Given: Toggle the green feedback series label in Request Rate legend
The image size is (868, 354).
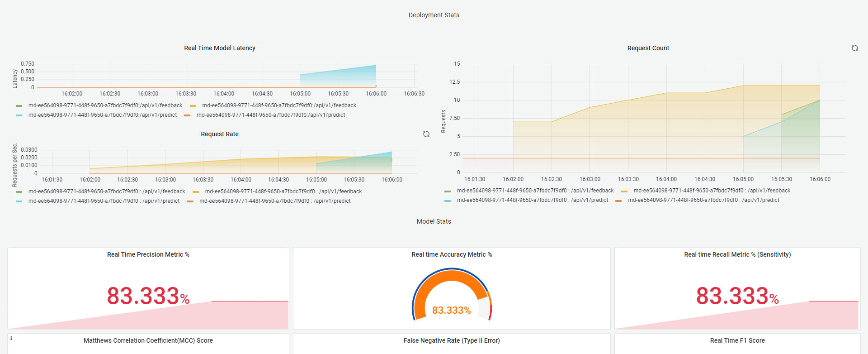Looking at the screenshot, I should (107, 191).
